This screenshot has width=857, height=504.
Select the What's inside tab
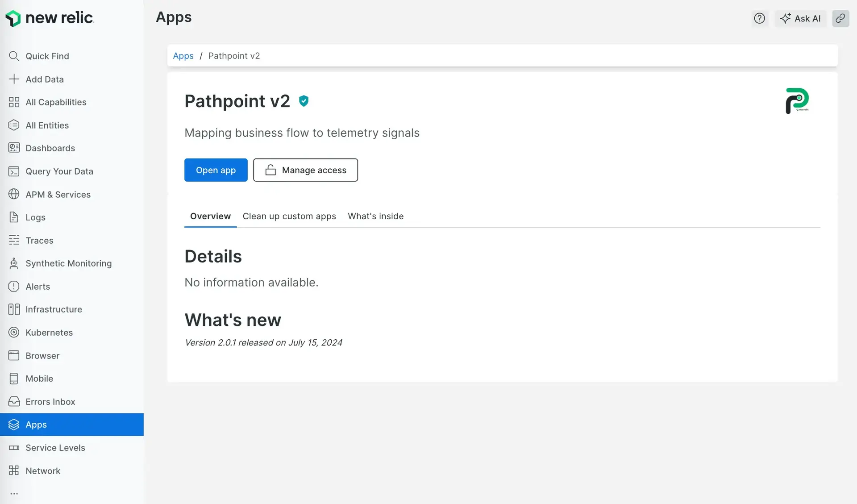(x=375, y=216)
